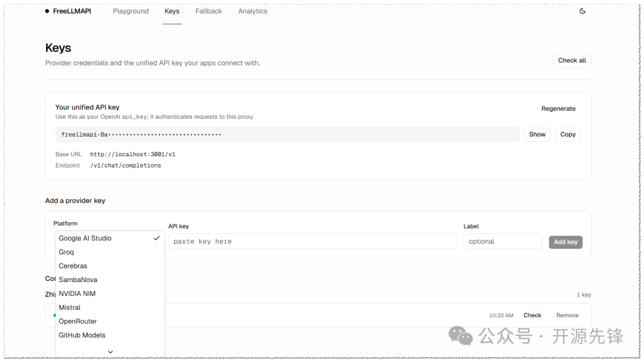Click the 1 key count text
Screen dimensions: 644x362
584,295
